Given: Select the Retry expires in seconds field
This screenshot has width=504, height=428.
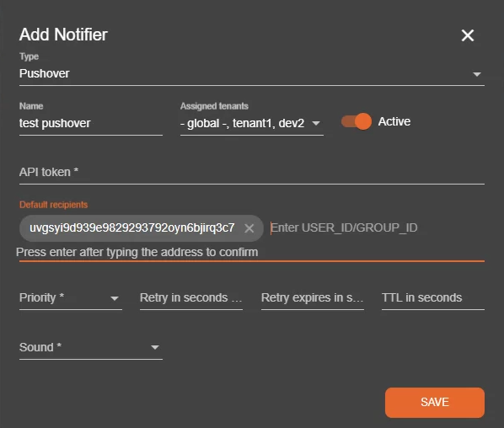Looking at the screenshot, I should pos(313,298).
